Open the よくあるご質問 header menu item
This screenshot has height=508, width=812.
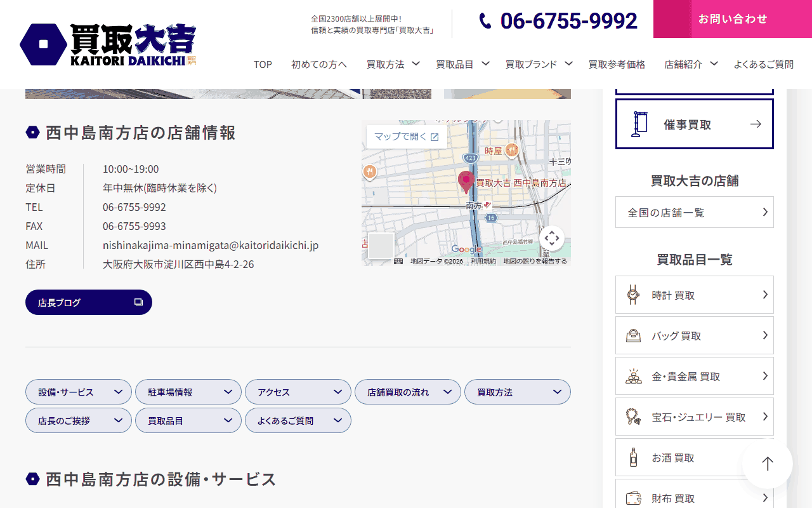764,64
